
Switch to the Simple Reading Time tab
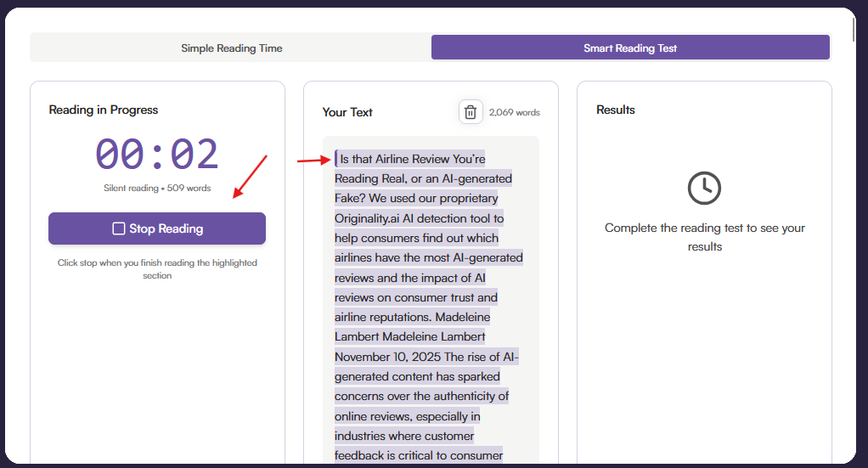coord(231,48)
